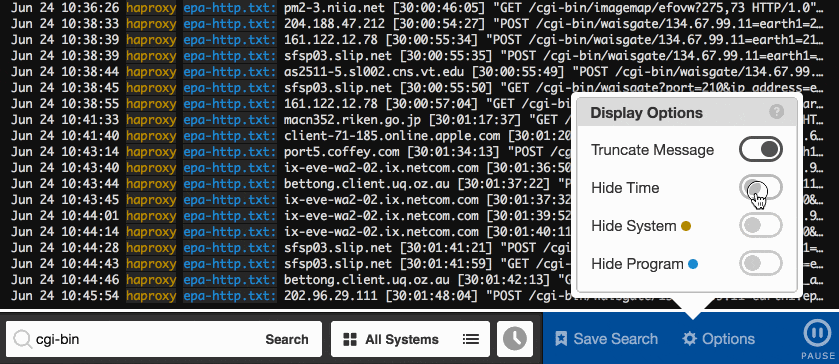The height and width of the screenshot is (364, 839).
Task: Toggle the Truncate Message switch
Action: coord(761,149)
